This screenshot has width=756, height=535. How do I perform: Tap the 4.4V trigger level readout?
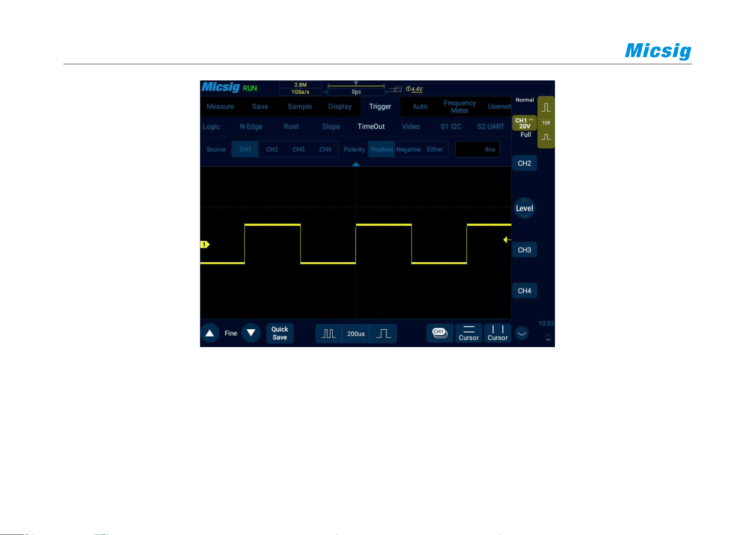[x=415, y=89]
